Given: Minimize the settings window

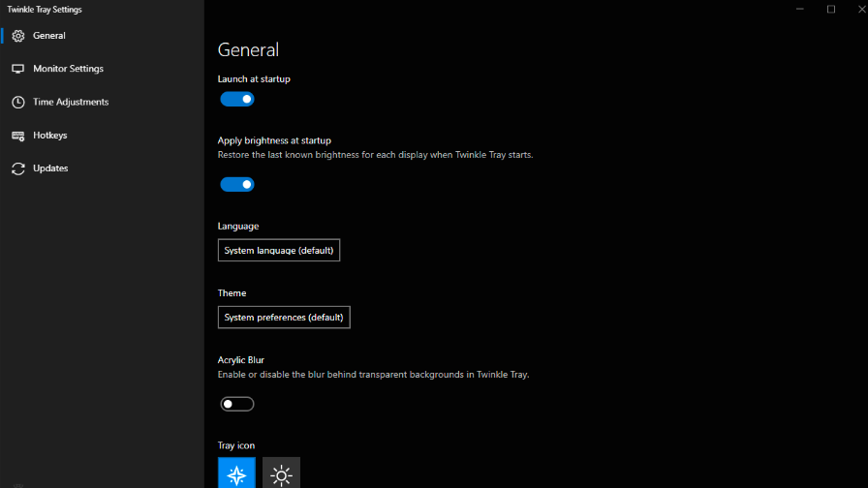Looking at the screenshot, I should click(799, 10).
